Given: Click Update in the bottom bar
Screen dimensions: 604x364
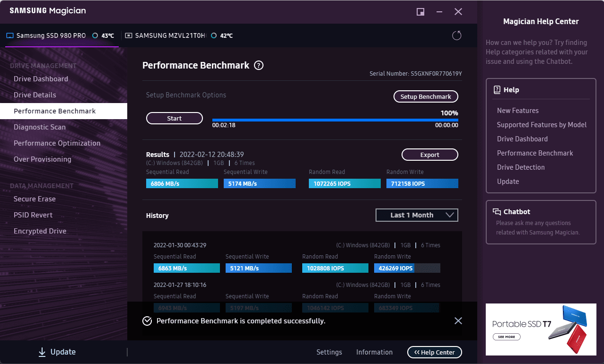Looking at the screenshot, I should click(57, 352).
